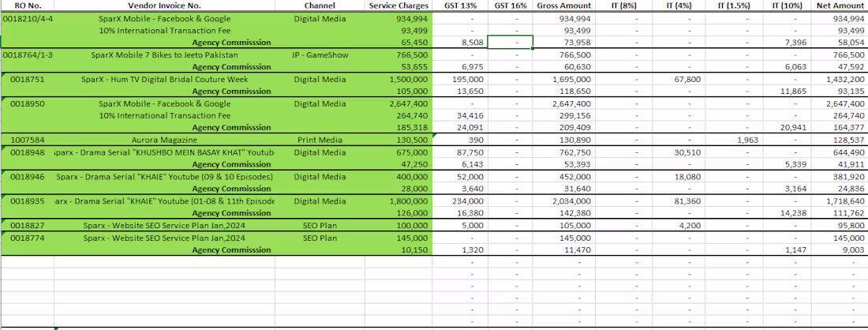Select 'KHAIE Youtube (01-08 & 11th Episode' cell
The image size is (868, 330).
click(x=164, y=201)
